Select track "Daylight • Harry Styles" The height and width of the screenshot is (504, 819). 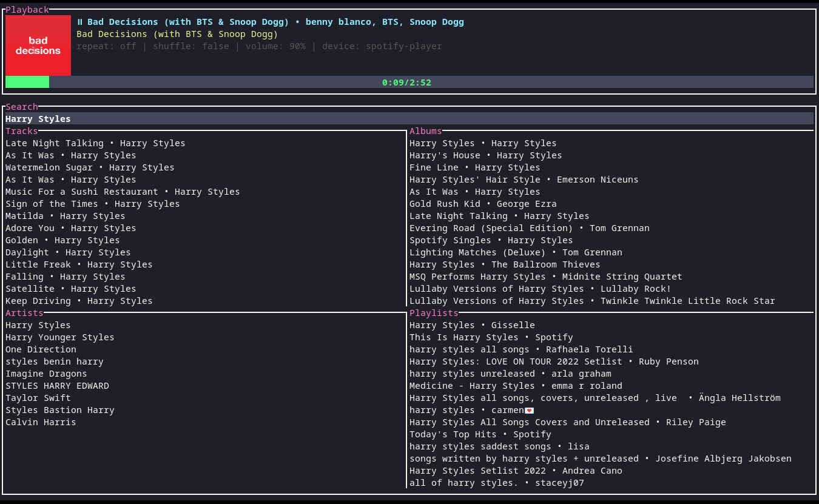click(68, 252)
